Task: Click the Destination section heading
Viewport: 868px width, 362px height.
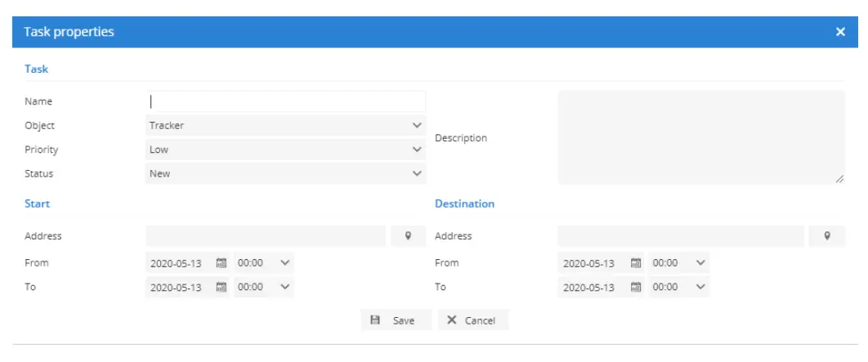Action: (x=464, y=203)
